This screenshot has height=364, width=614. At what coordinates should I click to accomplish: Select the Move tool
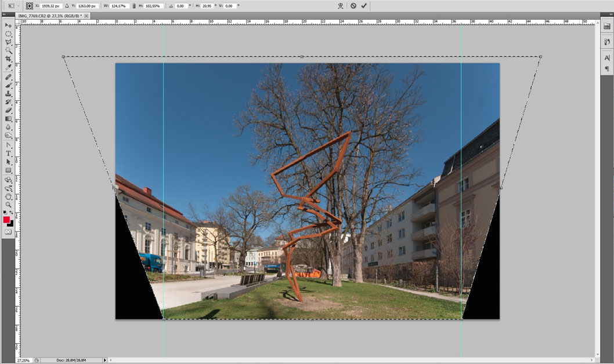pyautogui.click(x=8, y=26)
